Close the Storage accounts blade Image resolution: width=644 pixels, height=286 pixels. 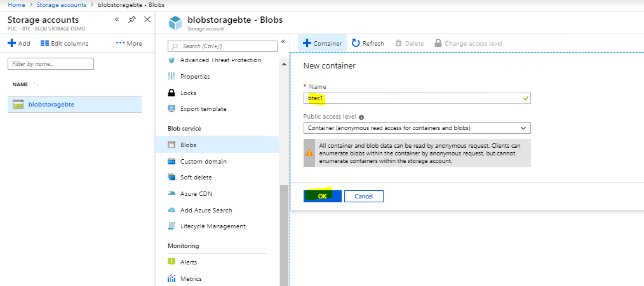point(147,19)
